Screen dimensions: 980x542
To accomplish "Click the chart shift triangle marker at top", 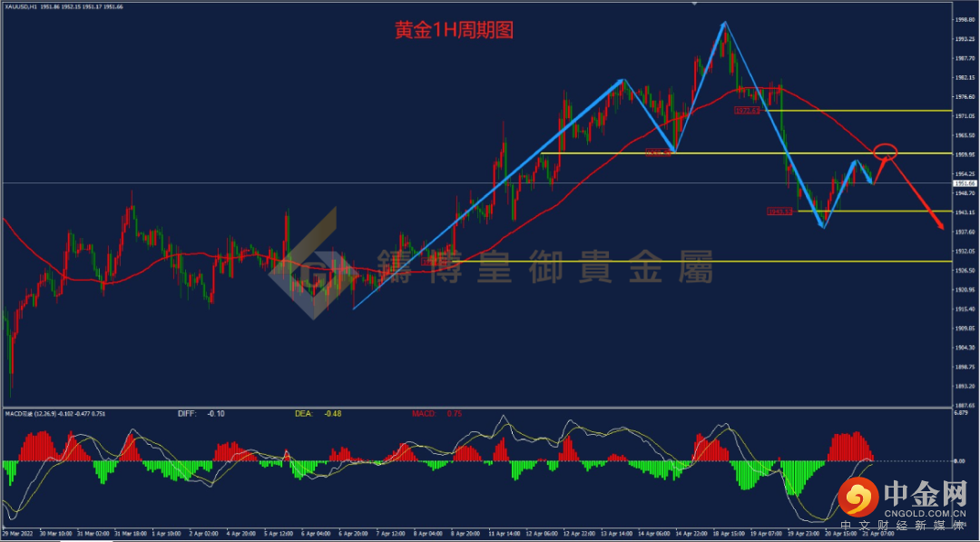I will tap(694, 3).
